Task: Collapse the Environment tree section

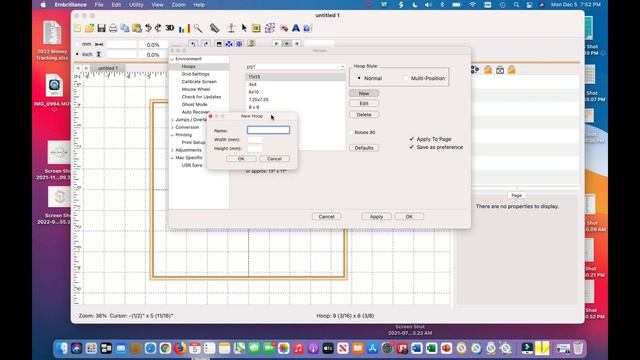Action: (x=172, y=59)
